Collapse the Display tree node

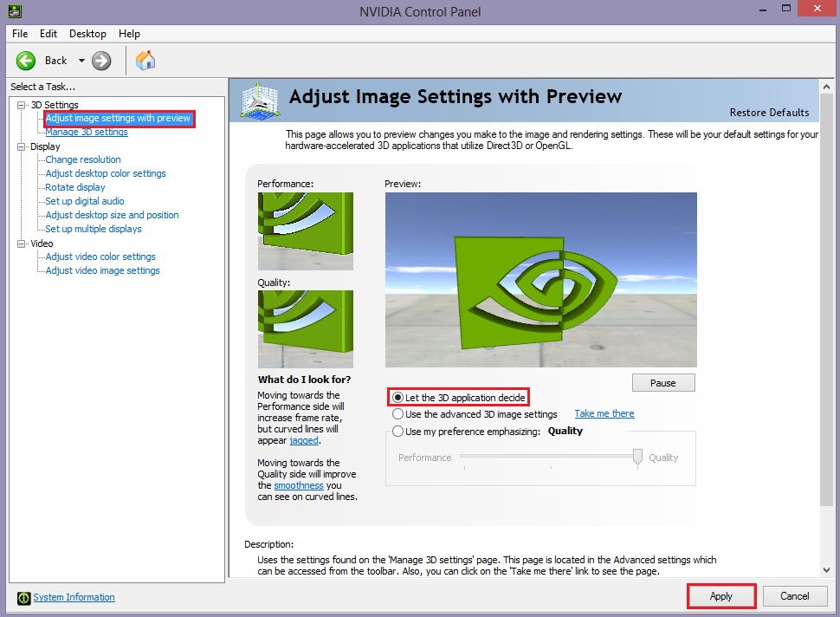tap(22, 146)
